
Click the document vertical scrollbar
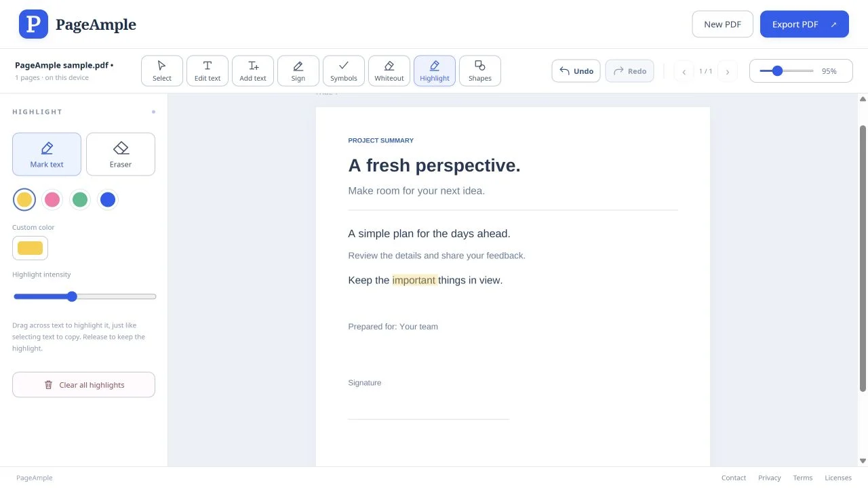tap(863, 258)
